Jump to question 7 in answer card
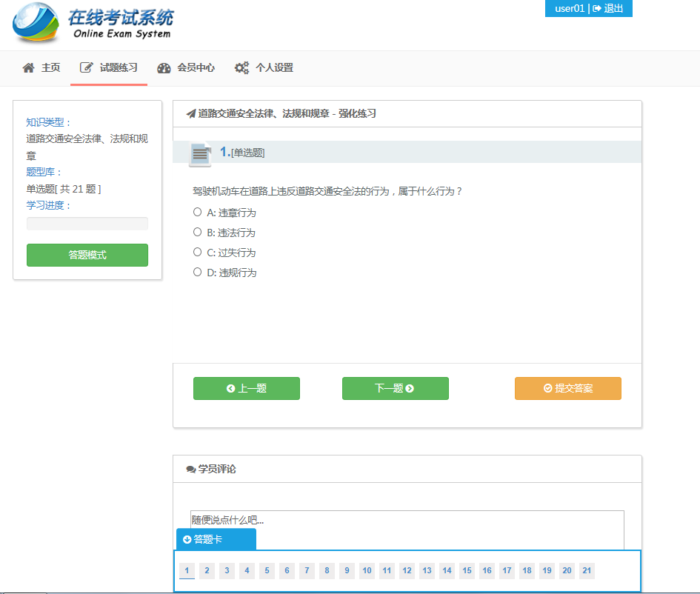The image size is (700, 594). (307, 570)
